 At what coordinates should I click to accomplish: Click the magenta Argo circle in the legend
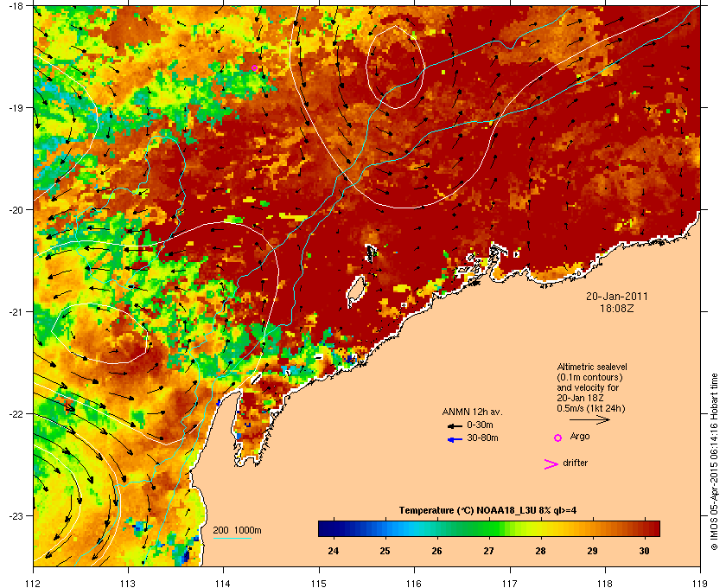coord(558,438)
